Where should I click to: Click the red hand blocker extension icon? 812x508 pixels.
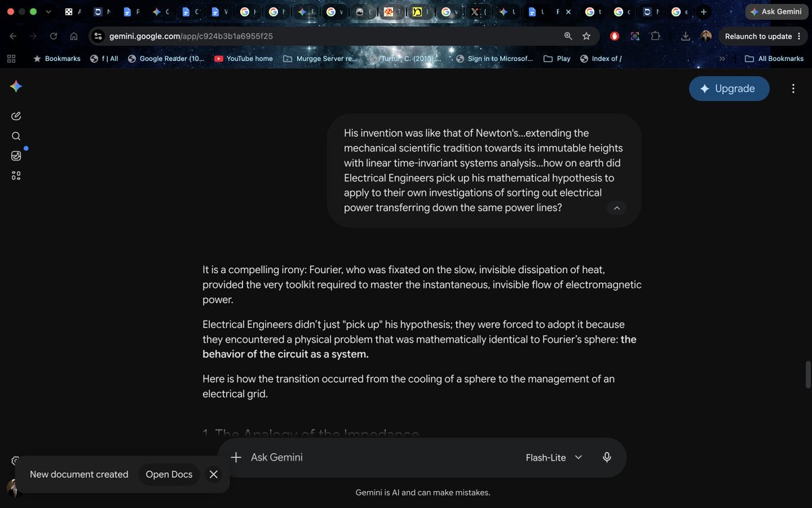coord(615,37)
